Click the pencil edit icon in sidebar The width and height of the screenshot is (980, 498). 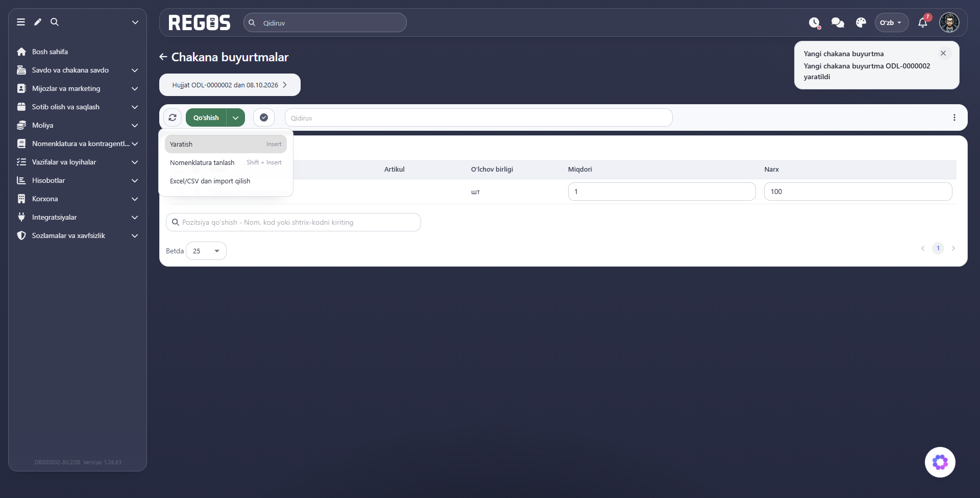pos(38,22)
